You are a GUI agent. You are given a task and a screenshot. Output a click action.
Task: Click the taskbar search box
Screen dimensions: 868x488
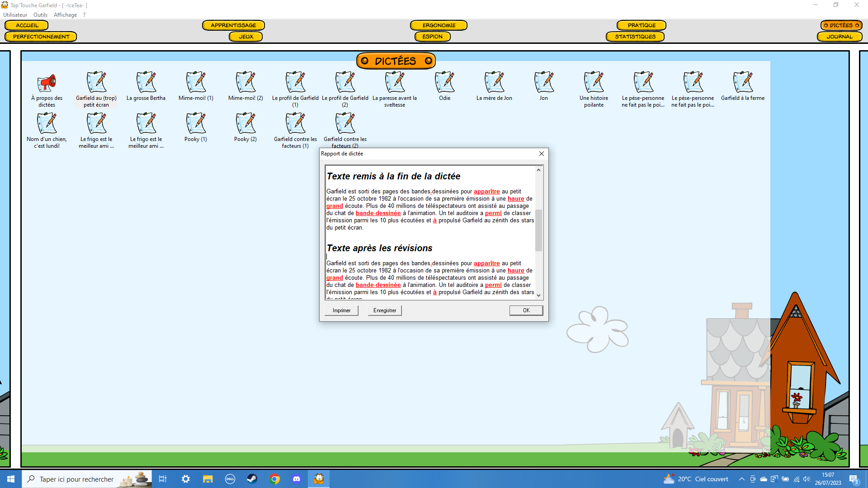click(87, 479)
